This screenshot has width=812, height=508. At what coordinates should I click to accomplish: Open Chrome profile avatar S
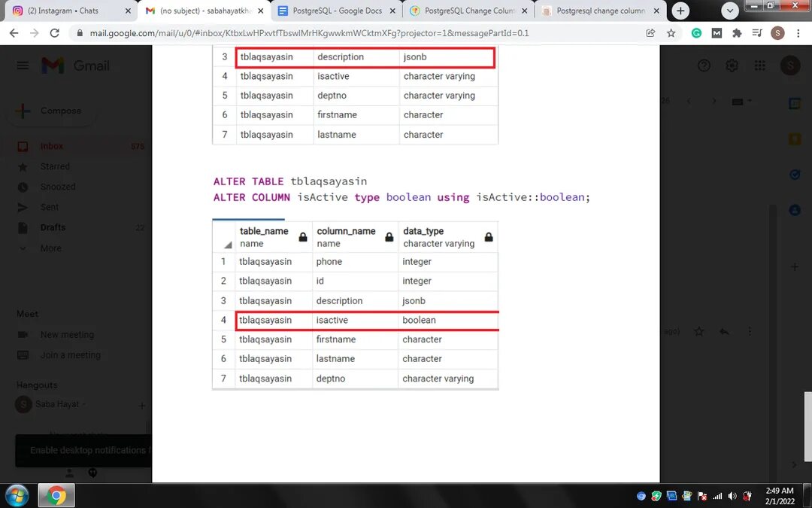click(x=777, y=33)
